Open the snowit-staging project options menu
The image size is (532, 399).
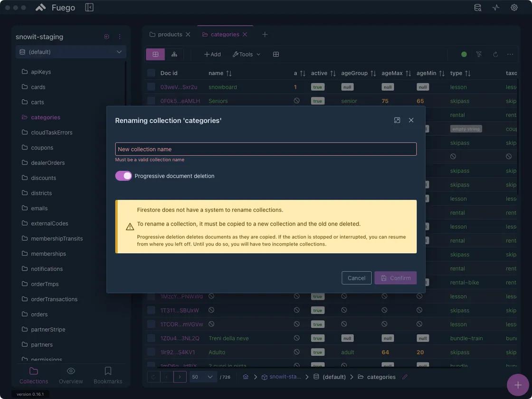pos(119,37)
